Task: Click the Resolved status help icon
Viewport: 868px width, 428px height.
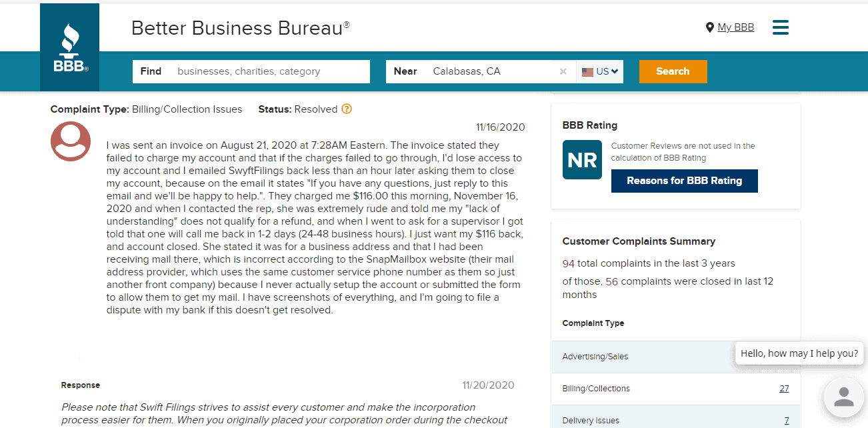Action: [x=347, y=109]
